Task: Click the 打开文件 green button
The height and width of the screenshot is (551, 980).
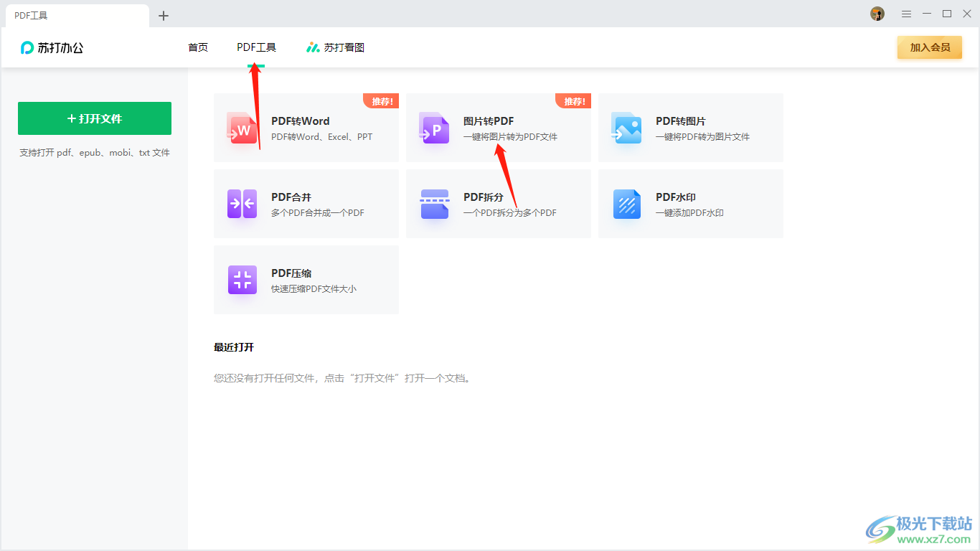Action: coord(95,118)
